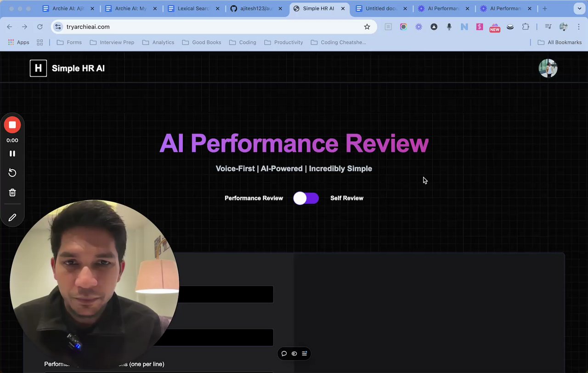This screenshot has height=373, width=588.
Task: Open the Extensions puzzle-piece menu
Action: point(526,27)
